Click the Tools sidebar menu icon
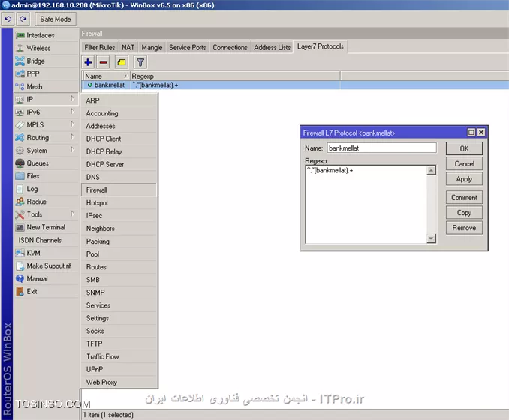Screen dimensions: 509x420 [x=20, y=214]
